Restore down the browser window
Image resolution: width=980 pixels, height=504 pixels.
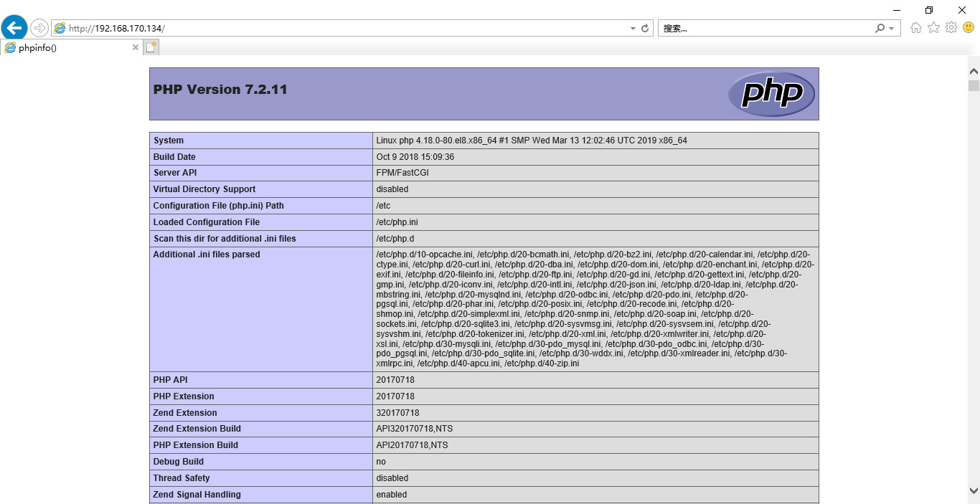[x=930, y=10]
